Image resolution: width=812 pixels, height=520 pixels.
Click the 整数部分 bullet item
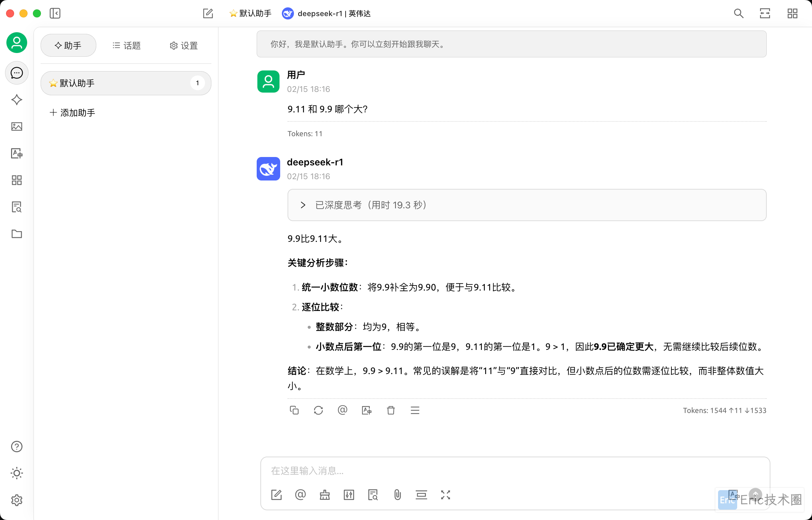[369, 327]
